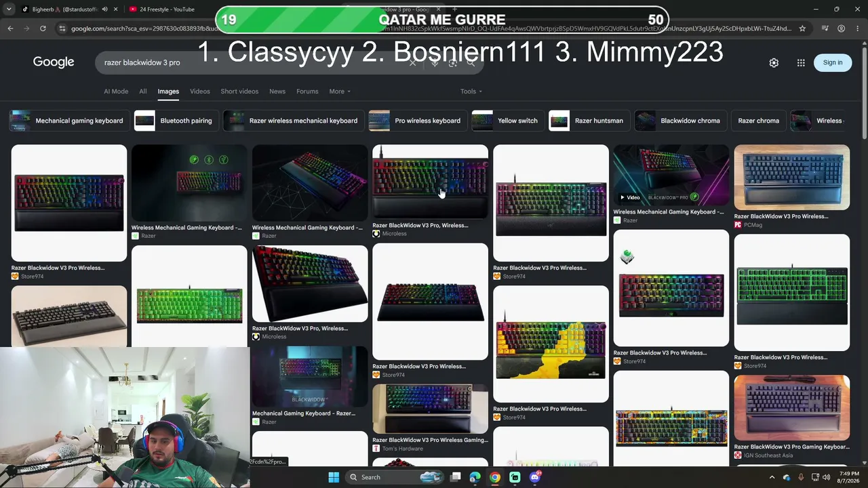Filter by Bluetooth pairing chip
Viewport: 868px width, 488px height.
click(x=175, y=121)
